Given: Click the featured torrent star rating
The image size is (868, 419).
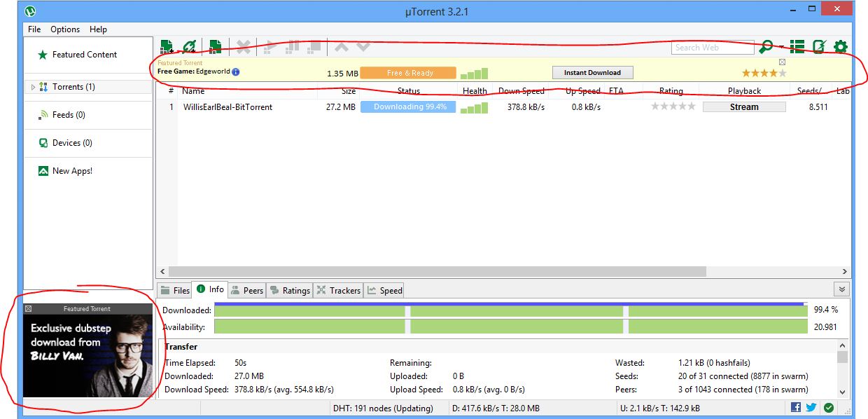Looking at the screenshot, I should (x=764, y=73).
